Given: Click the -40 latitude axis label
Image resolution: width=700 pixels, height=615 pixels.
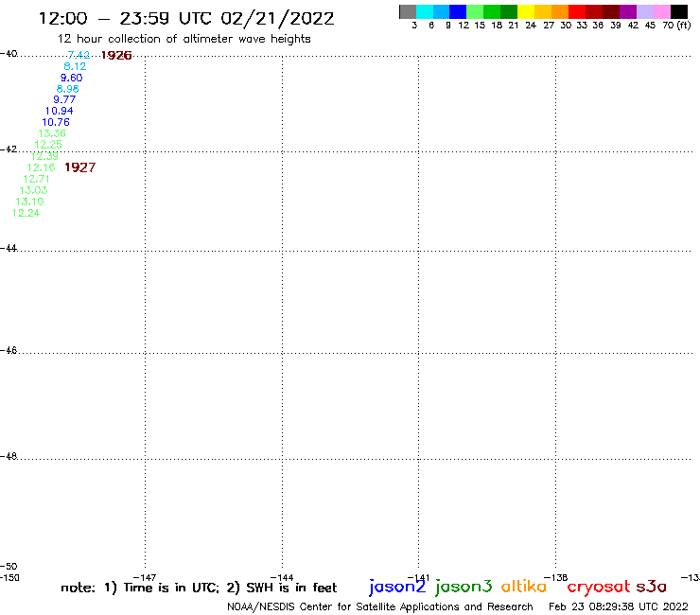Looking at the screenshot, I should tap(9, 54).
